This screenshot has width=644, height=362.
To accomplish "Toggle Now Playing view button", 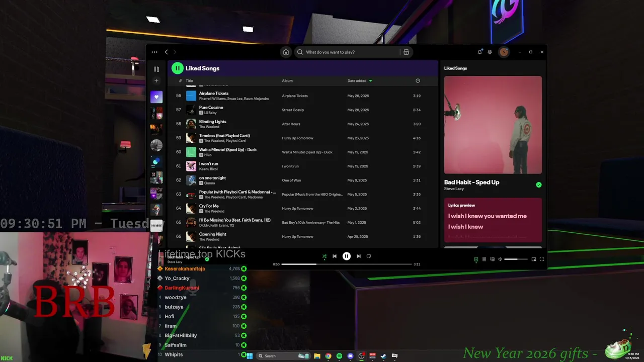I will pos(476,259).
